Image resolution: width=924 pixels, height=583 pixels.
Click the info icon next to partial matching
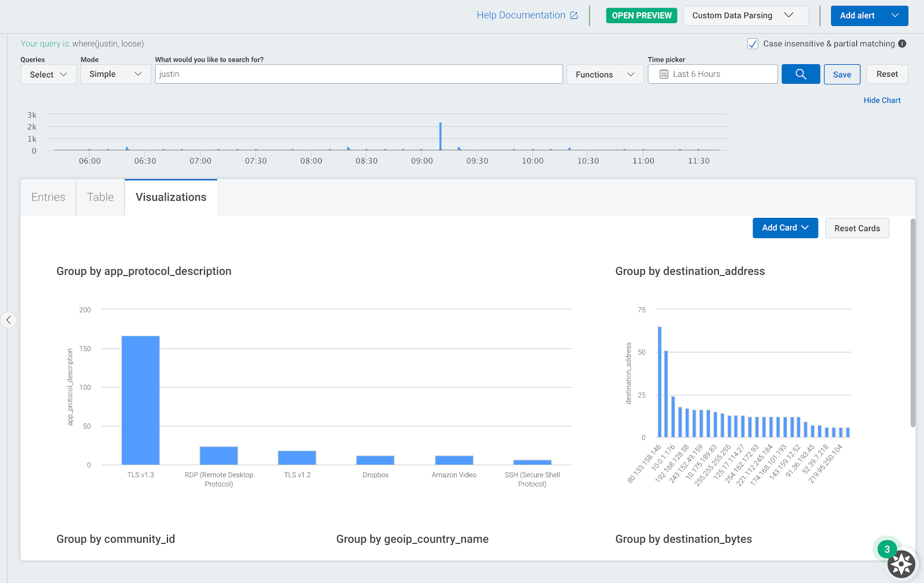902,43
